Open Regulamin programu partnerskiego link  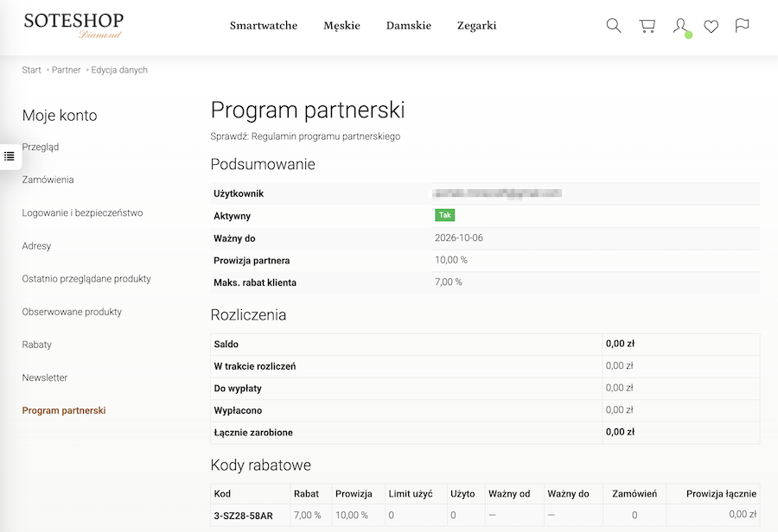point(326,136)
